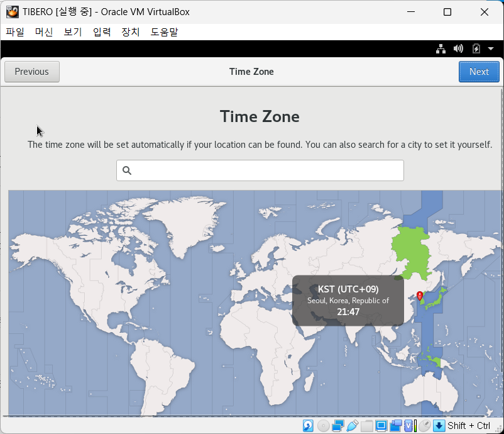The image size is (504, 434).
Task: Click Australia on the time zone map
Action: [x=430, y=391]
